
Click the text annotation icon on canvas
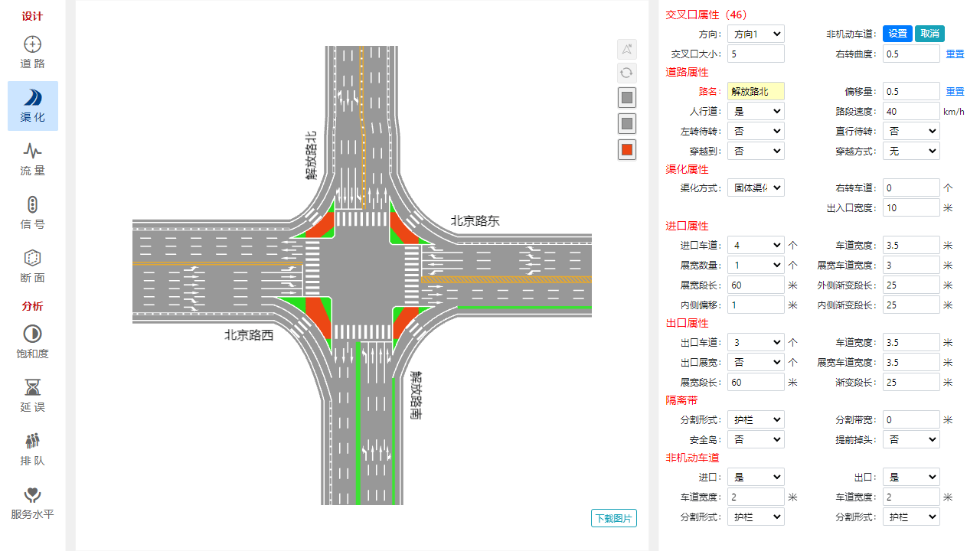point(627,49)
